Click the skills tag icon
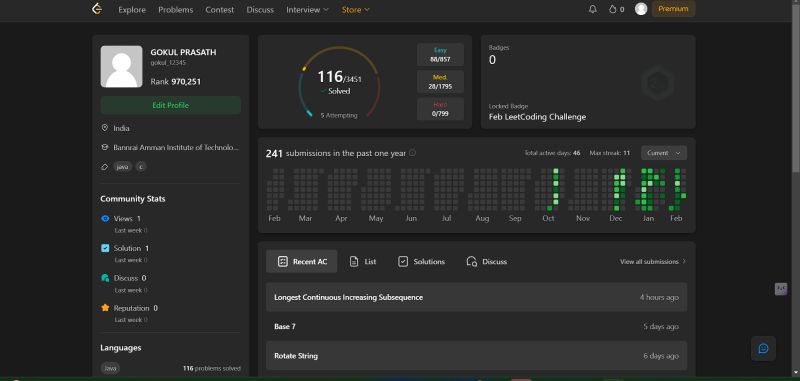The image size is (800, 381). (105, 166)
